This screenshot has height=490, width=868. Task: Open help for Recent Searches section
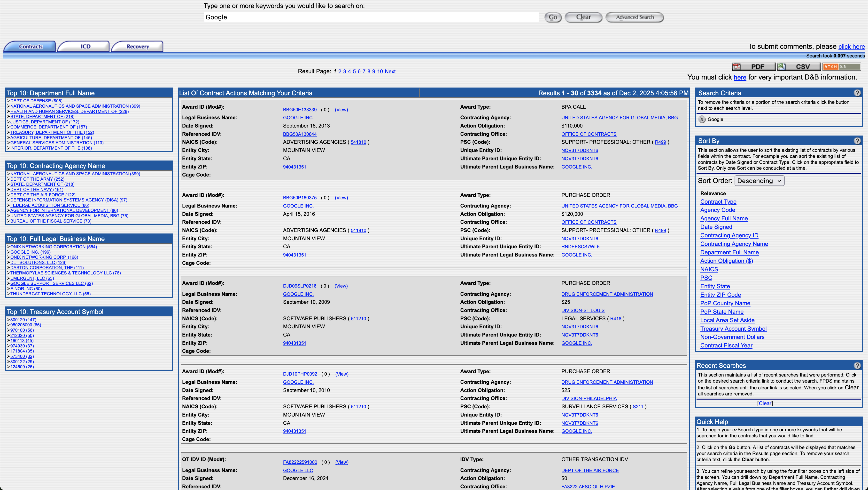coord(858,365)
